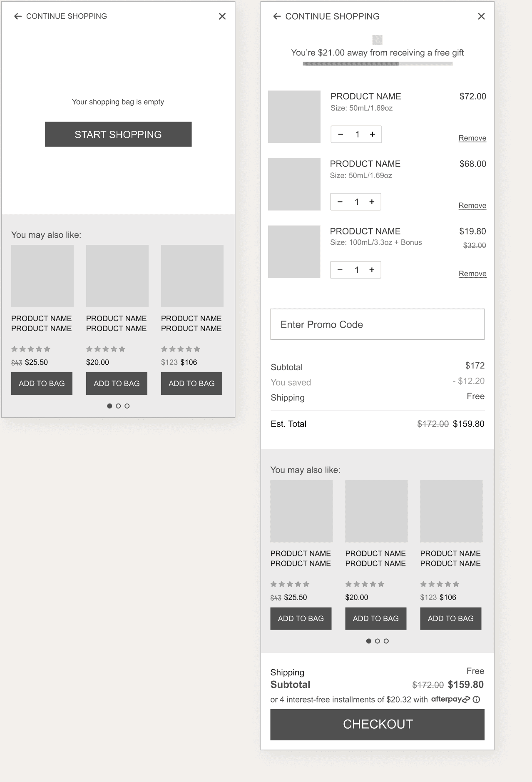Click 'Size: 100mL/3.3oz + Bonus' text

[376, 242]
